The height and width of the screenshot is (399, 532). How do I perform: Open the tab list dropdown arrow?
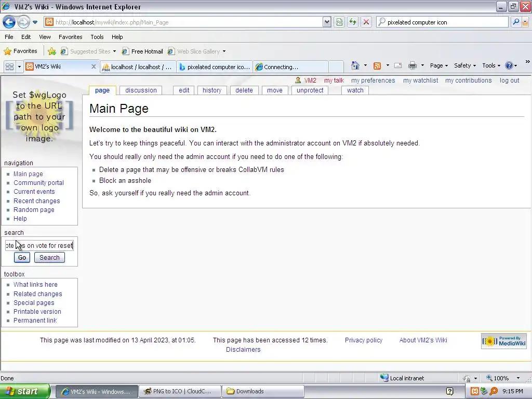[19, 66]
